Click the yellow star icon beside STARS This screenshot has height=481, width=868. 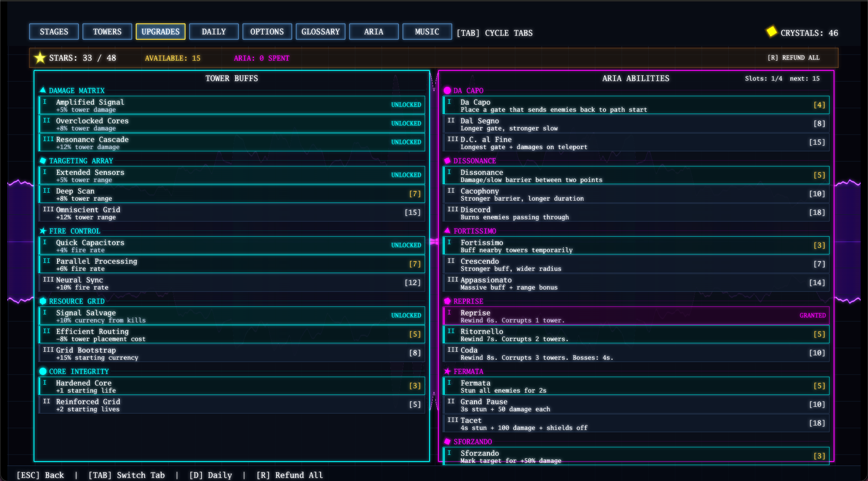point(40,58)
